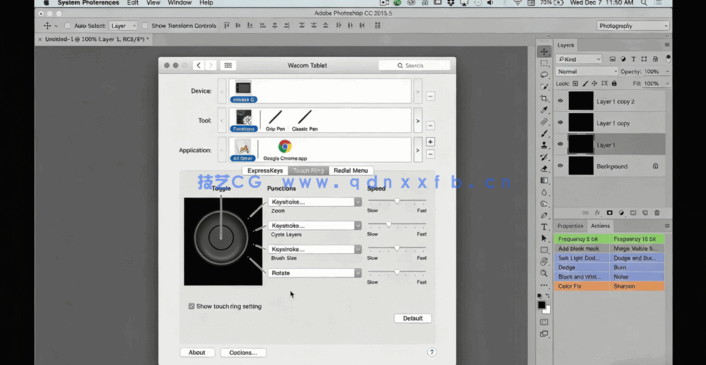
Task: Click the foreground color swatch
Action: pos(542,305)
